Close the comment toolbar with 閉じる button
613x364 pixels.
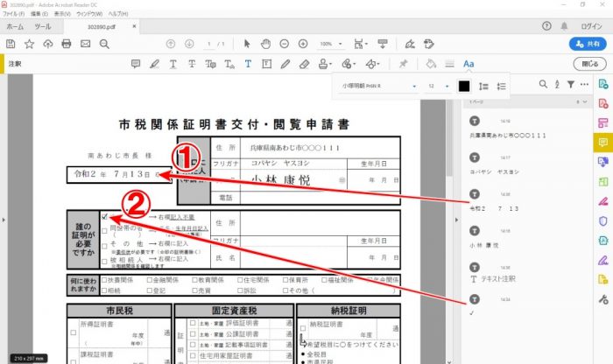pyautogui.click(x=589, y=64)
